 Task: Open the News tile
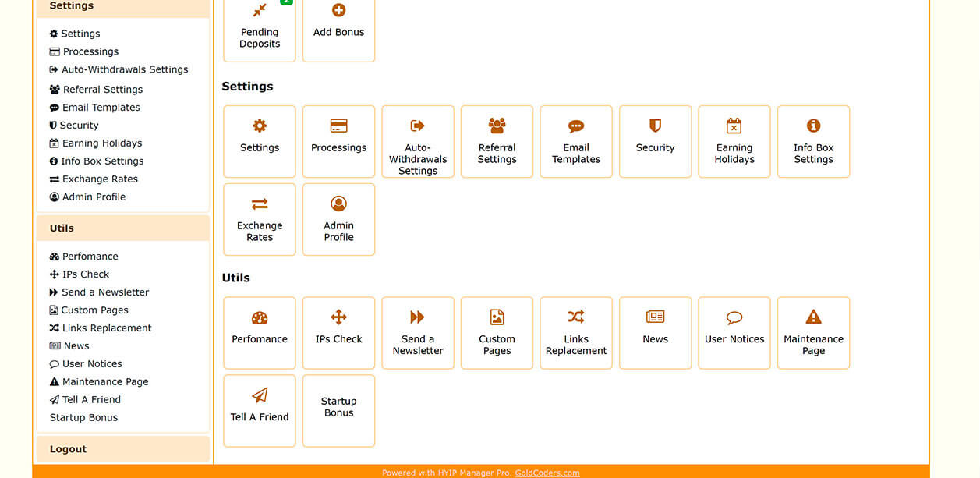(655, 333)
